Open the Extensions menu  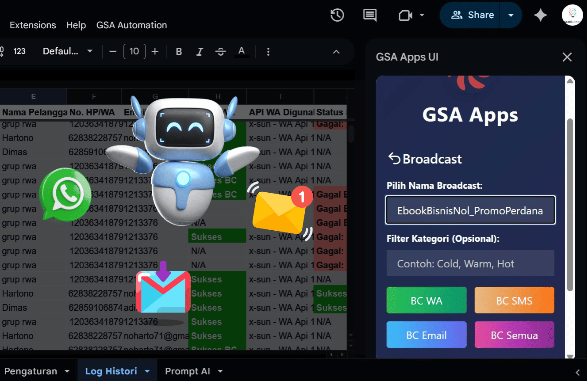click(33, 25)
